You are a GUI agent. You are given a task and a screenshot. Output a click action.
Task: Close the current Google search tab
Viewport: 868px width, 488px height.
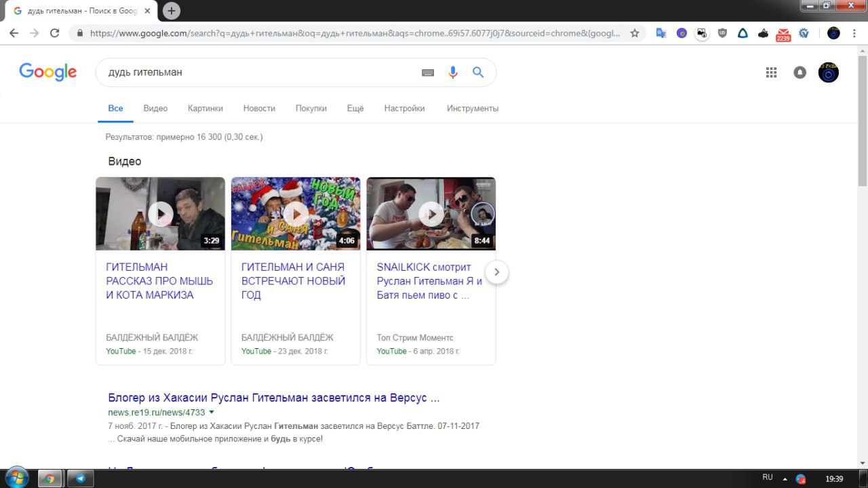click(x=147, y=11)
